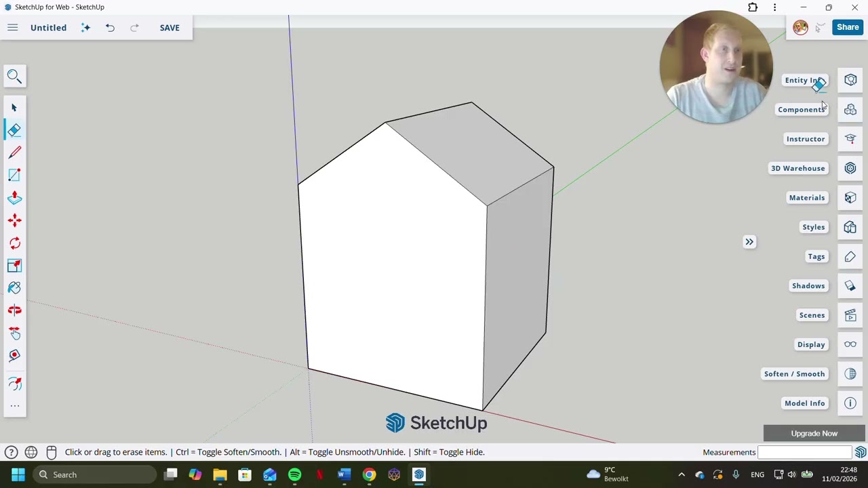
Task: Redo the last action
Action: (134, 28)
